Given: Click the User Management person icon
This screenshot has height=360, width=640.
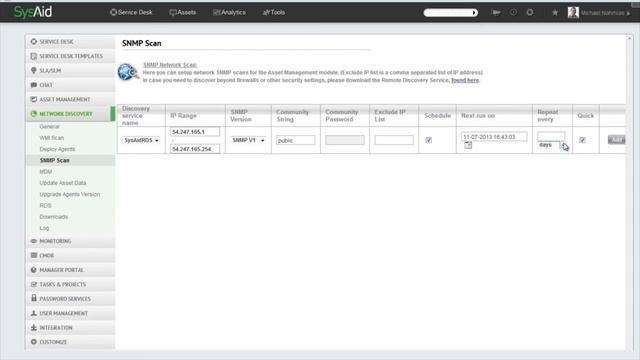Looking at the screenshot, I should click(x=33, y=313).
